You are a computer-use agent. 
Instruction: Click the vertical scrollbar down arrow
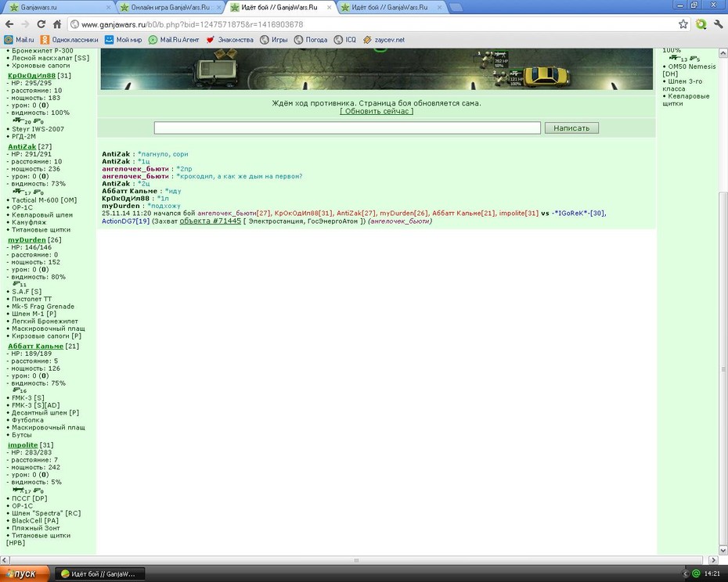click(x=723, y=551)
